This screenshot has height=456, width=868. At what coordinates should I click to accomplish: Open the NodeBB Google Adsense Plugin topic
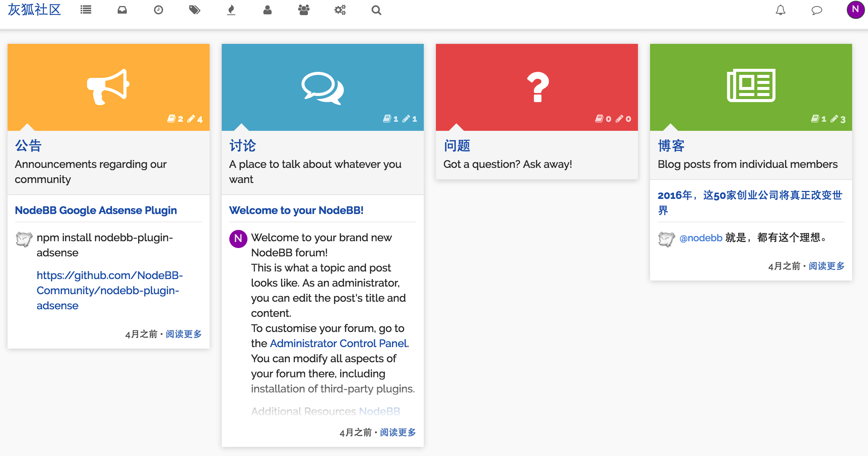click(x=96, y=210)
